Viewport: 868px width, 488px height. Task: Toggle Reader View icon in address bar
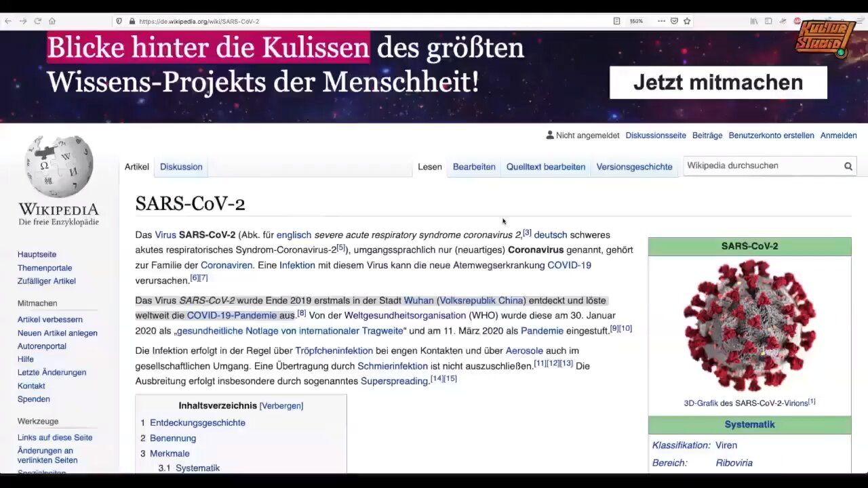tap(616, 21)
